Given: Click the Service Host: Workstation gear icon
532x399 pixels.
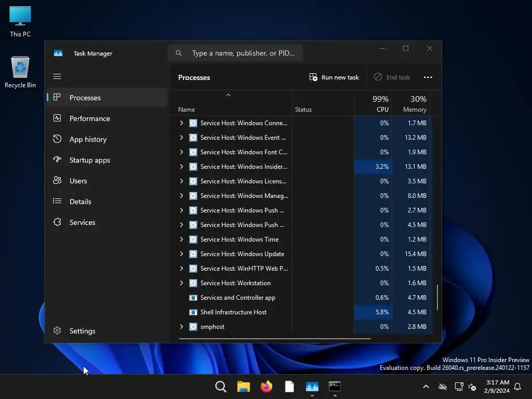Looking at the screenshot, I should (193, 283).
